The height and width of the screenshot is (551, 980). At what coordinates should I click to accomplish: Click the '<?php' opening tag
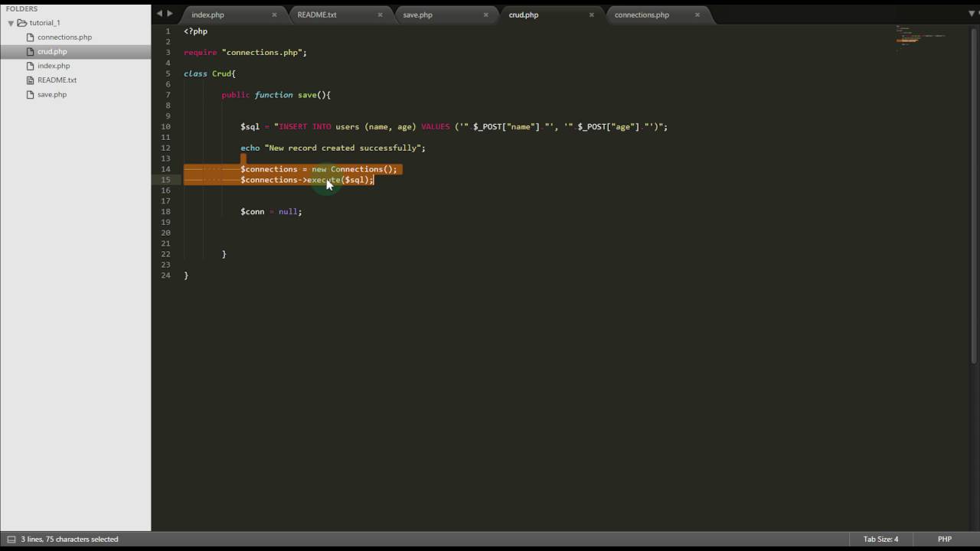195,31
